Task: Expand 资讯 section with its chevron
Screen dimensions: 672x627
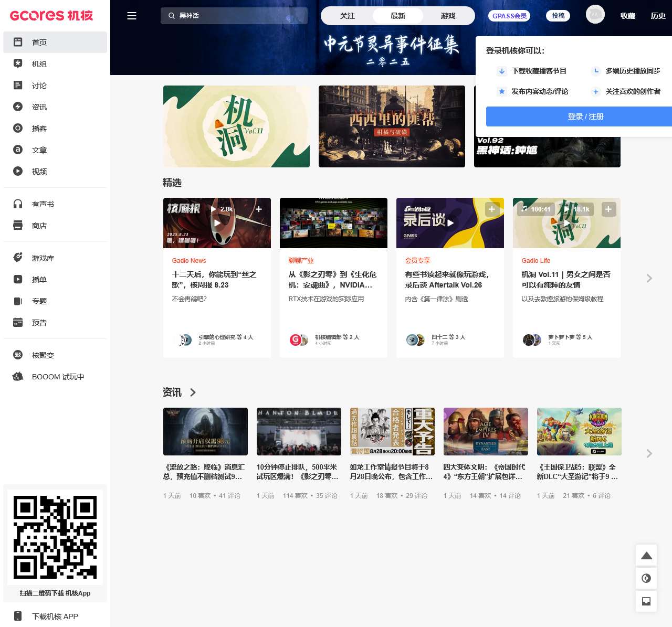Action: [193, 392]
